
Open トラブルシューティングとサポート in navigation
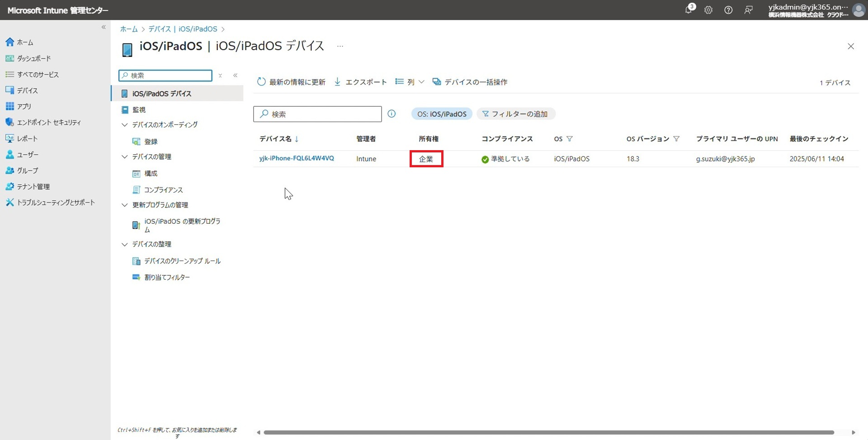pyautogui.click(x=50, y=203)
